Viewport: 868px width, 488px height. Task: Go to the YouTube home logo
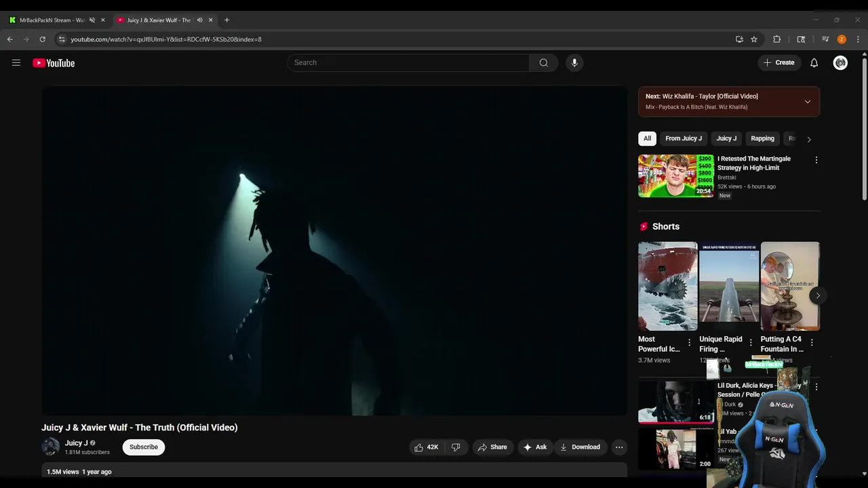pyautogui.click(x=54, y=63)
